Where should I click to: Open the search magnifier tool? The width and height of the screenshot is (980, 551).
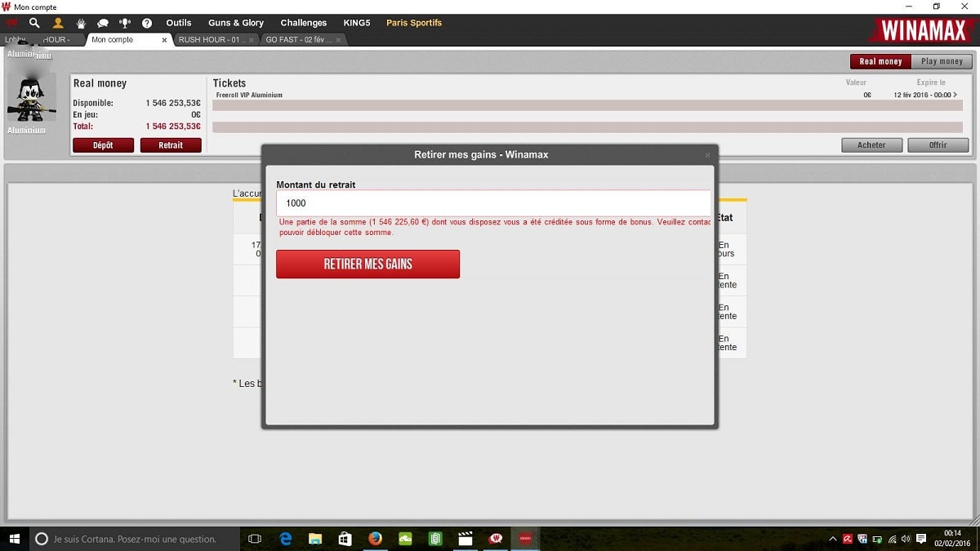34,23
